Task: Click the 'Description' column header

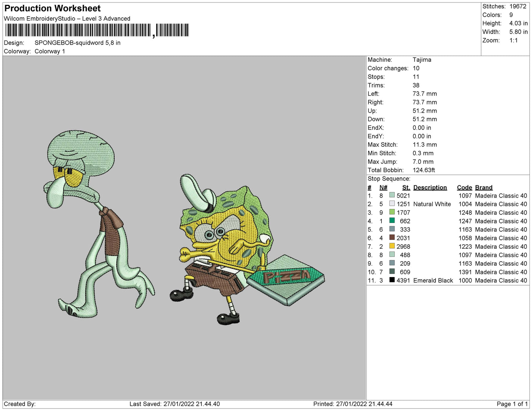Action: [x=430, y=187]
